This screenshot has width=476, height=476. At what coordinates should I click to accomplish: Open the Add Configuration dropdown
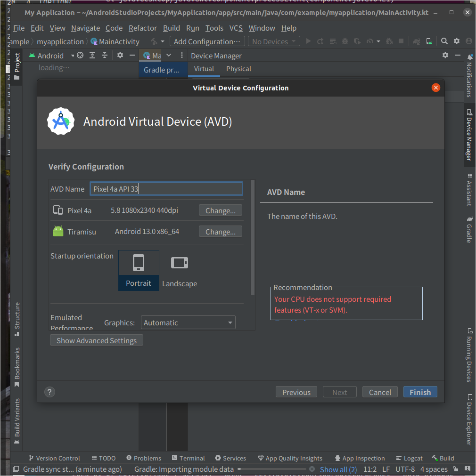(x=207, y=41)
